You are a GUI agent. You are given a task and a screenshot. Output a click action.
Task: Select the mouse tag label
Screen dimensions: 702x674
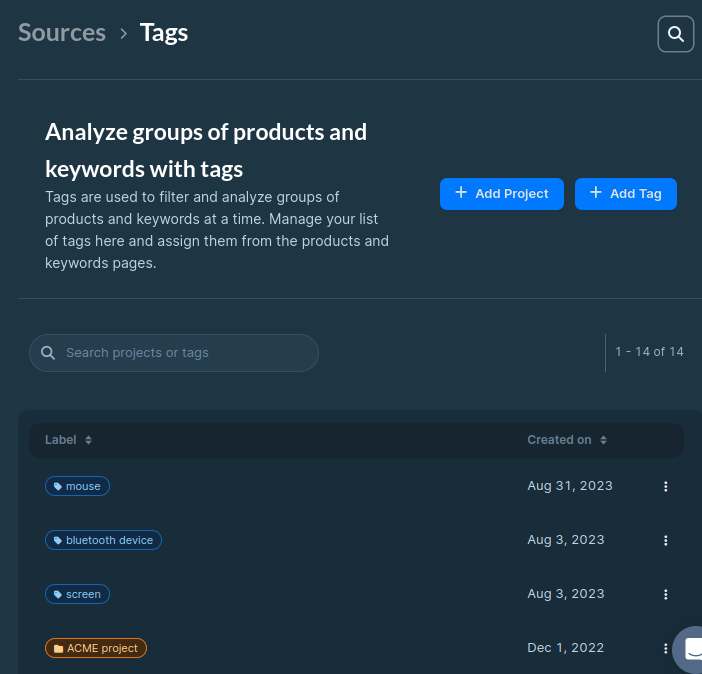tap(77, 486)
